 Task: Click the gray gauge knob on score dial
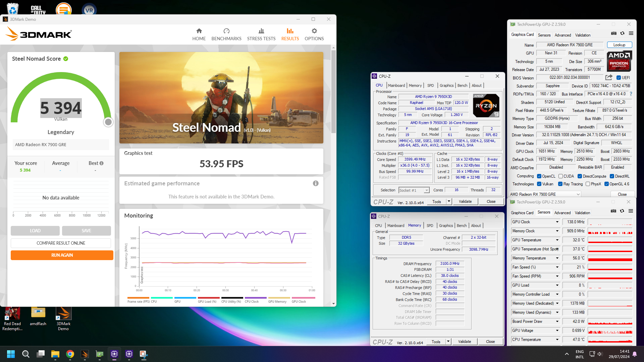tap(108, 122)
